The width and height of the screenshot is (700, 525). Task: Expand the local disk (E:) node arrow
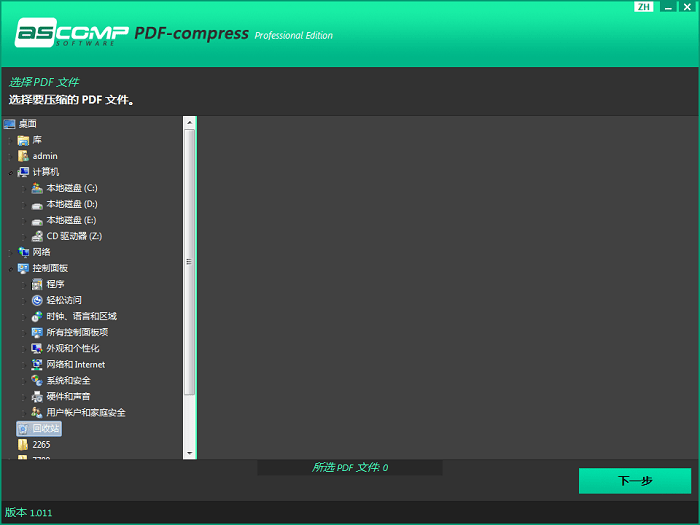click(24, 221)
